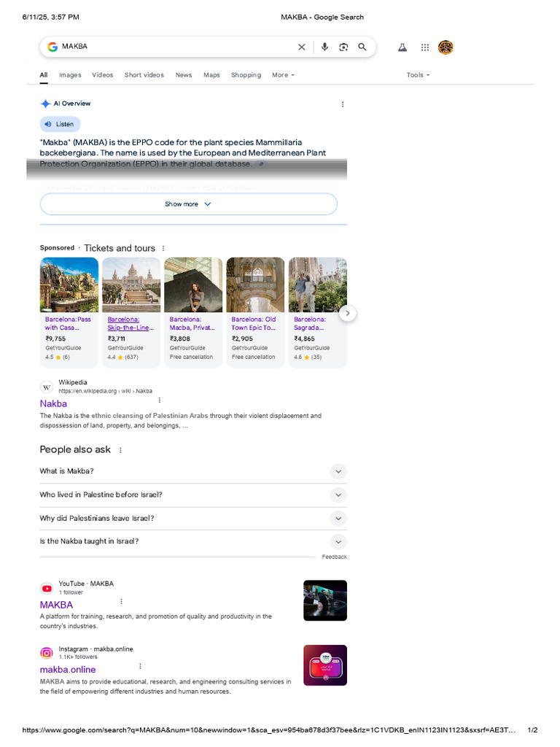560x747 pixels.
Task: Click the AI Overview sparkle icon
Action: (45, 104)
